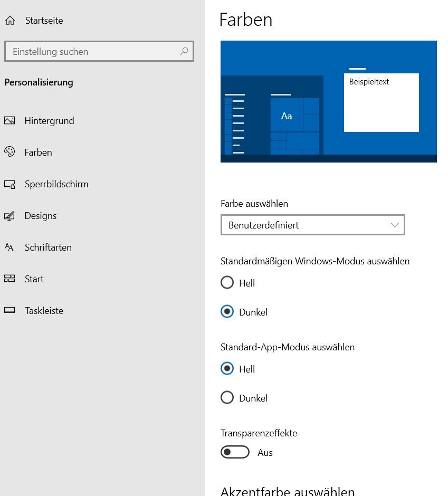Open Sperrbildschirm settings
This screenshot has height=496, width=448.
(x=56, y=184)
